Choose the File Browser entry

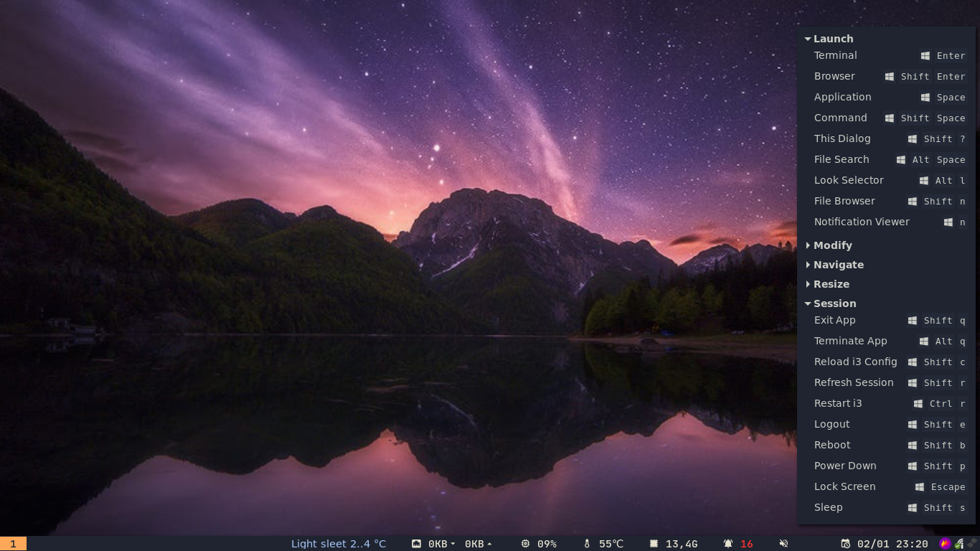click(x=844, y=201)
